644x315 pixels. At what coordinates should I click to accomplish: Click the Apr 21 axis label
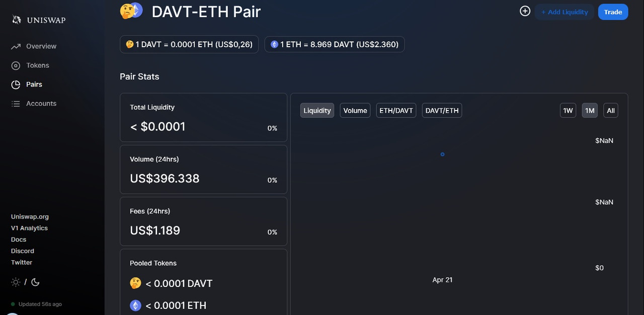[442, 280]
